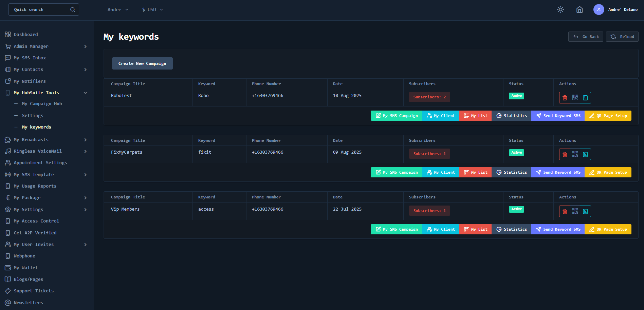This screenshot has height=310, width=644.
Task: Select My Campaign Hub in the sidebar
Action: (x=41, y=103)
